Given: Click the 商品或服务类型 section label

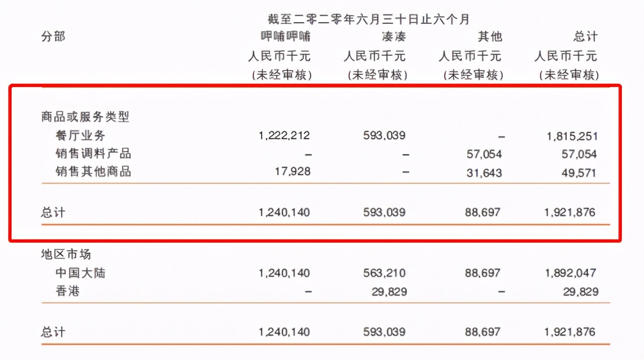Looking at the screenshot, I should 85,117.
